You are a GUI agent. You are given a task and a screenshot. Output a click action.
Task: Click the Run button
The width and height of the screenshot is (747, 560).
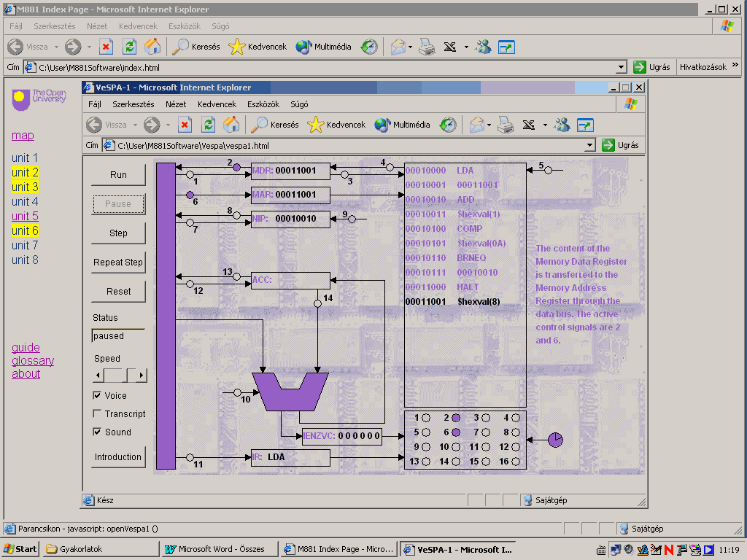118,175
